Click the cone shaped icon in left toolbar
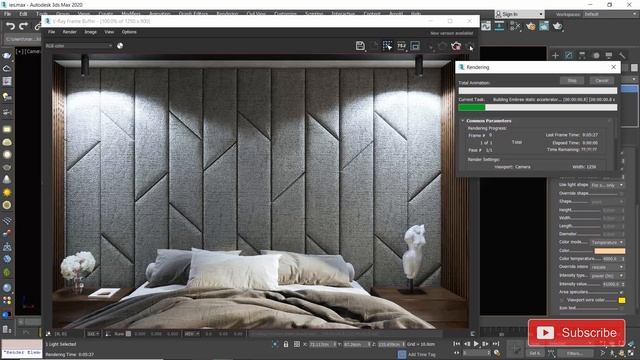Image resolution: width=640 pixels, height=360 pixels. (7, 180)
